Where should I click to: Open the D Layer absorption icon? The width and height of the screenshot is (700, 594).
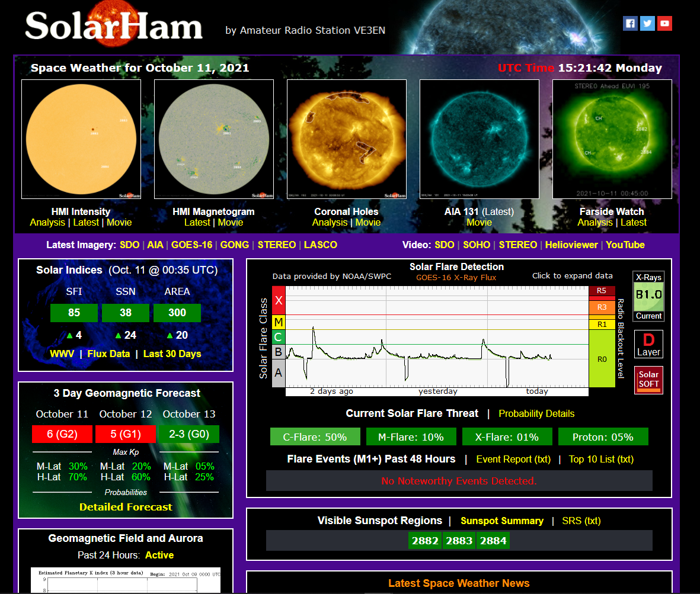point(648,344)
